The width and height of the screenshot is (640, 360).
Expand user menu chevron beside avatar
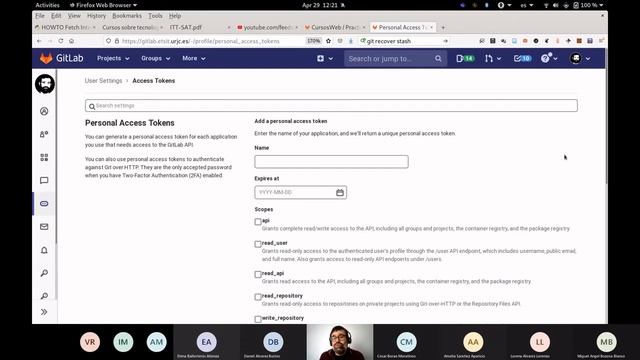coord(588,59)
